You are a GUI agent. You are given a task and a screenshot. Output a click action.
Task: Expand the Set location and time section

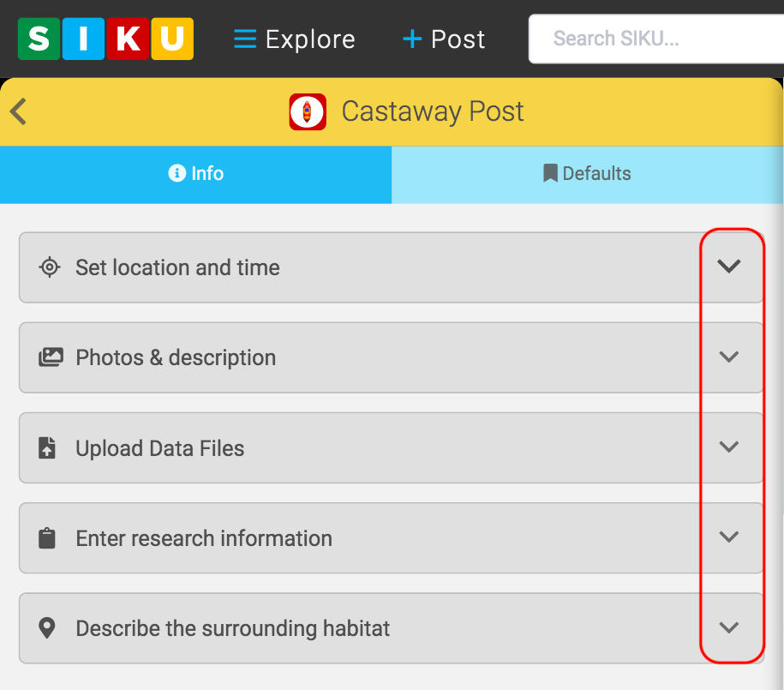728,267
